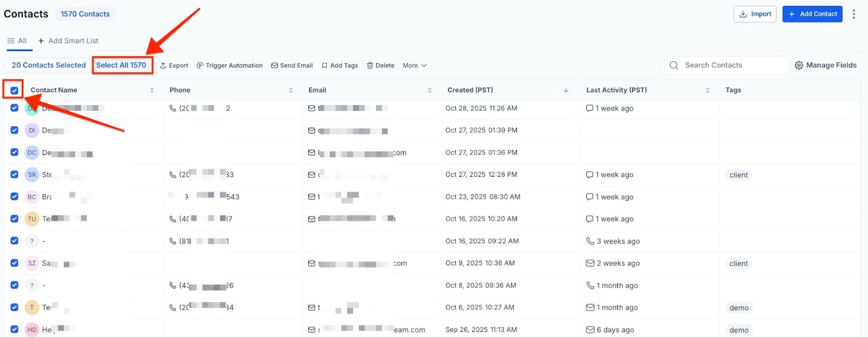Uncheck the DI contact row checkbox
The image size is (868, 338).
pyautogui.click(x=15, y=130)
